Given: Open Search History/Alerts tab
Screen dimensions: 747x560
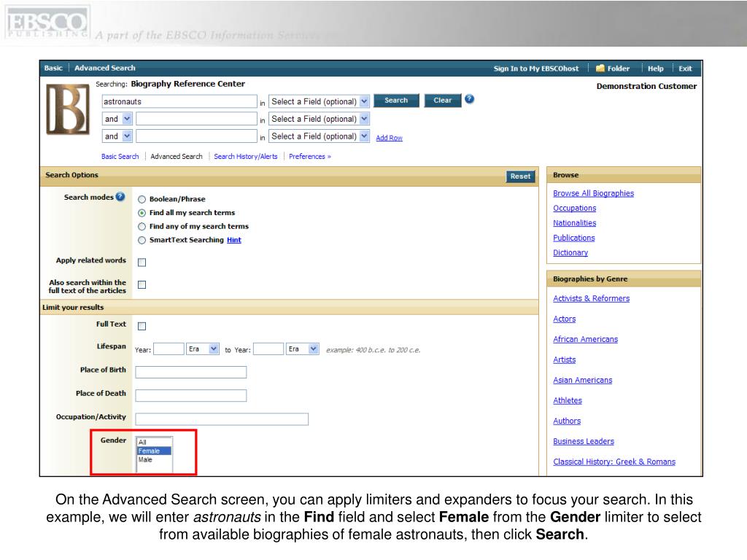Looking at the screenshot, I should (x=245, y=156).
